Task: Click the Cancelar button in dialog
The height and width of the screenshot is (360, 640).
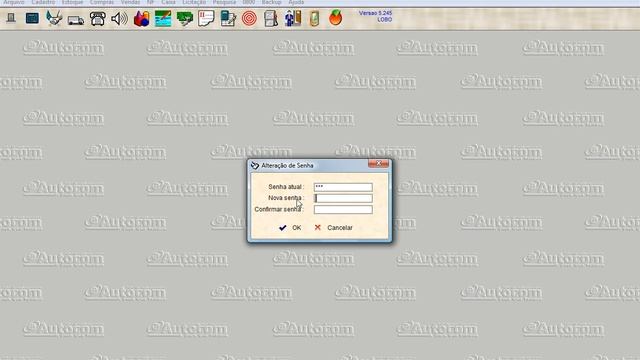Action: (x=333, y=228)
